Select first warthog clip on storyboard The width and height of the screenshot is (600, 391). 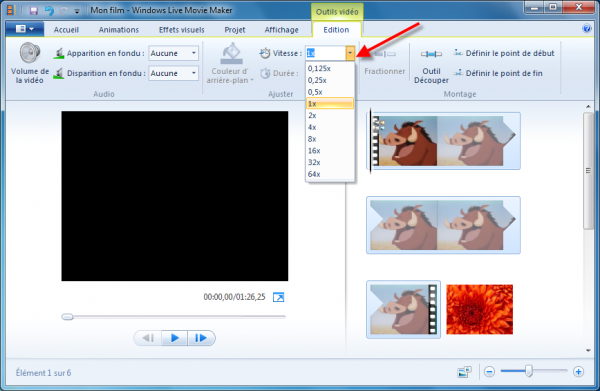(443, 141)
